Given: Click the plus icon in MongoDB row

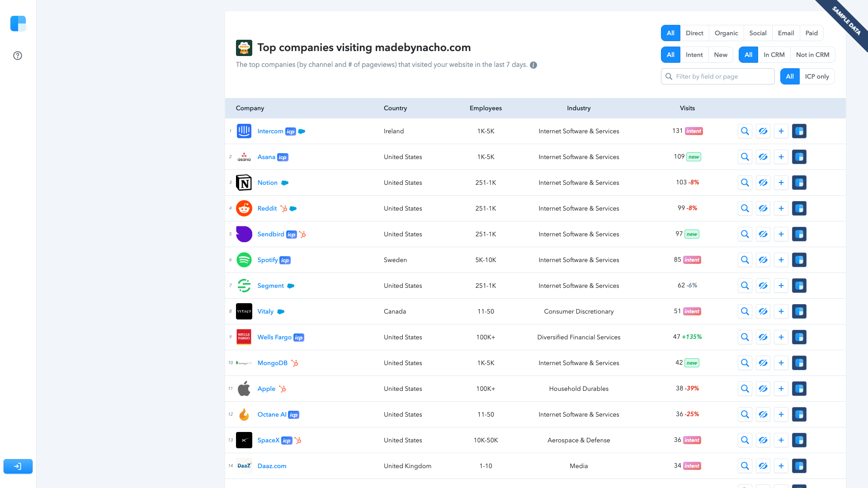Looking at the screenshot, I should point(781,363).
